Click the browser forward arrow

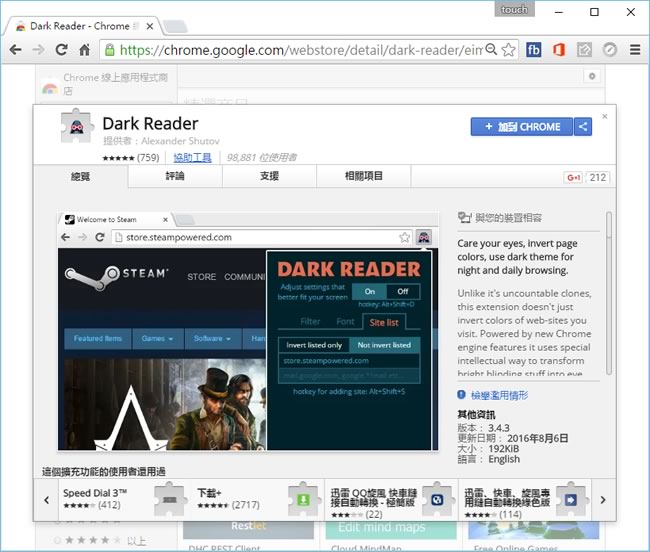pyautogui.click(x=38, y=50)
